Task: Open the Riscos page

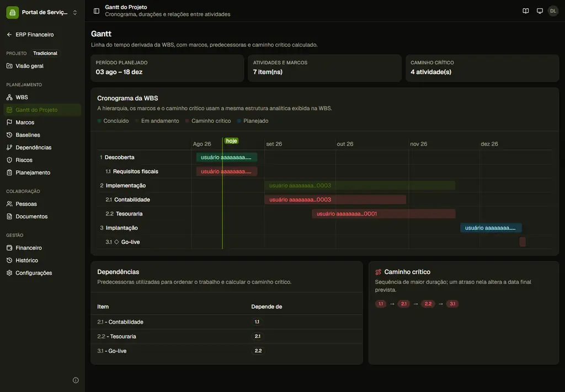Action: [x=42, y=160]
